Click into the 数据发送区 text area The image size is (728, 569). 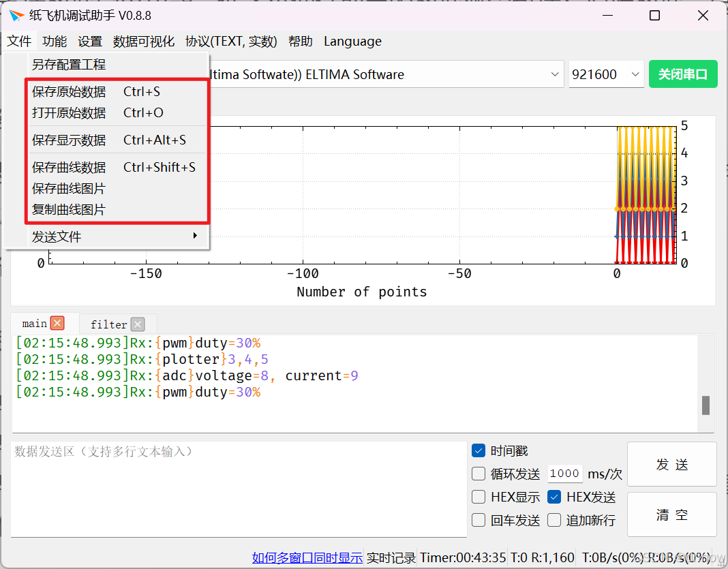tap(239, 490)
